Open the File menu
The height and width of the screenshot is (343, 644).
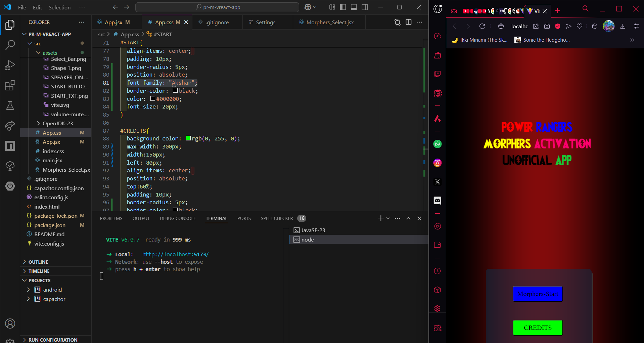22,7
